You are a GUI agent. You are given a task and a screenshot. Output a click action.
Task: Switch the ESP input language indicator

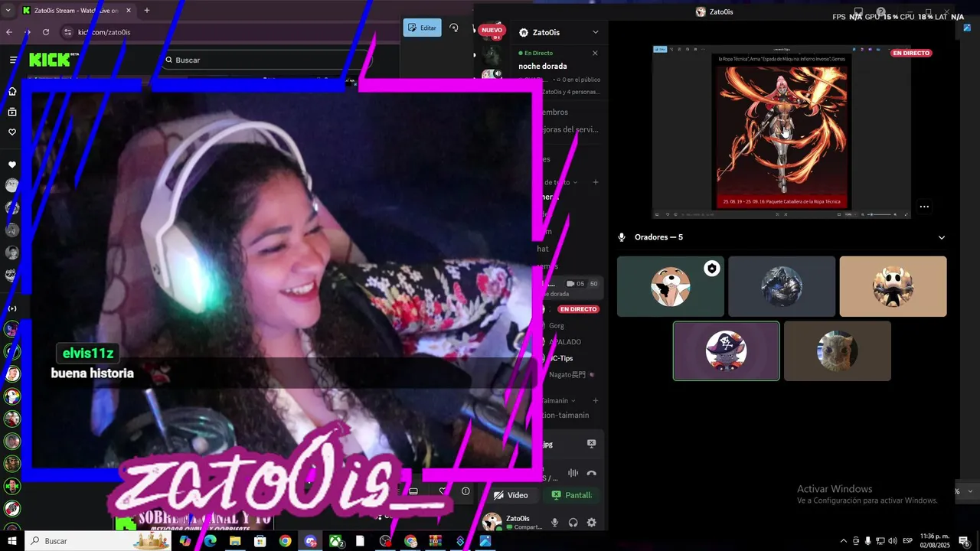point(907,541)
